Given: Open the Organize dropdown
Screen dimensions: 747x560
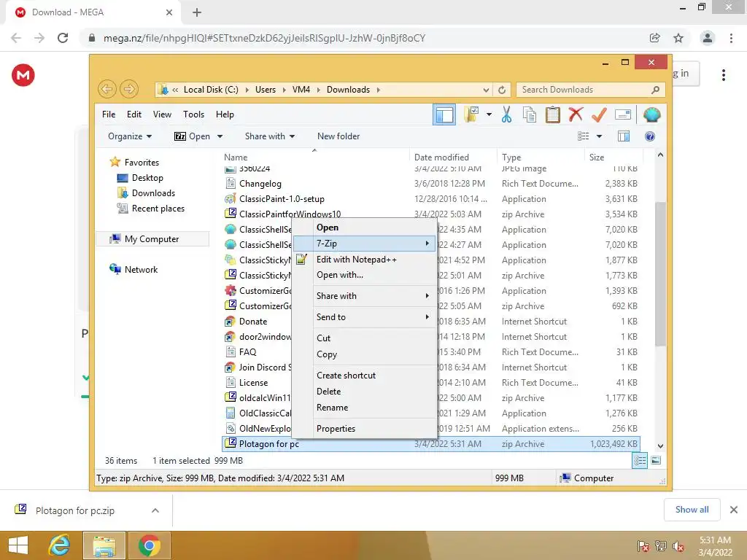Looking at the screenshot, I should [x=130, y=136].
